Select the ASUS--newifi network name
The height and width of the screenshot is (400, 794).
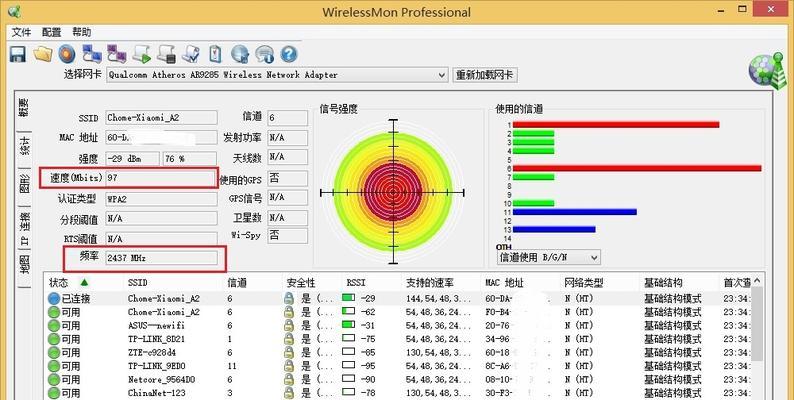156,326
